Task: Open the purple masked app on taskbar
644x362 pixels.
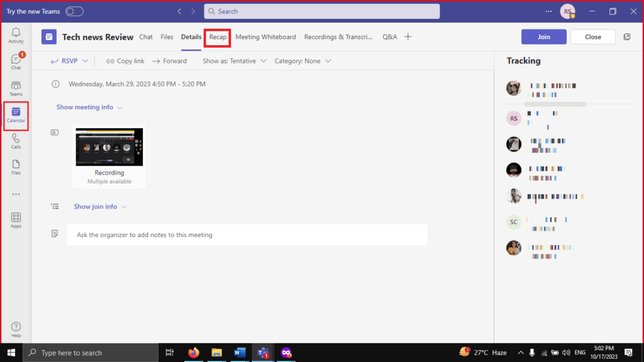Action: pos(286,353)
